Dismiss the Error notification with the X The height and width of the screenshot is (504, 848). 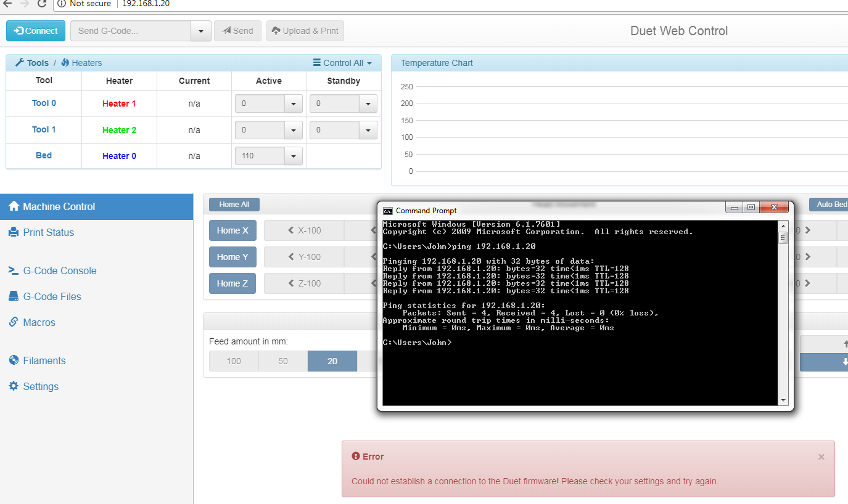tap(821, 457)
